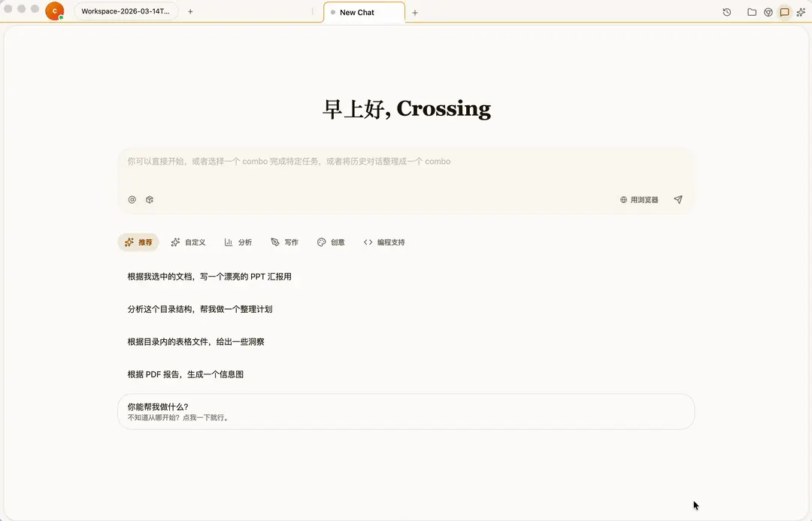This screenshot has height=521, width=812.
Task: Select the 编程支持 category
Action: tap(384, 242)
